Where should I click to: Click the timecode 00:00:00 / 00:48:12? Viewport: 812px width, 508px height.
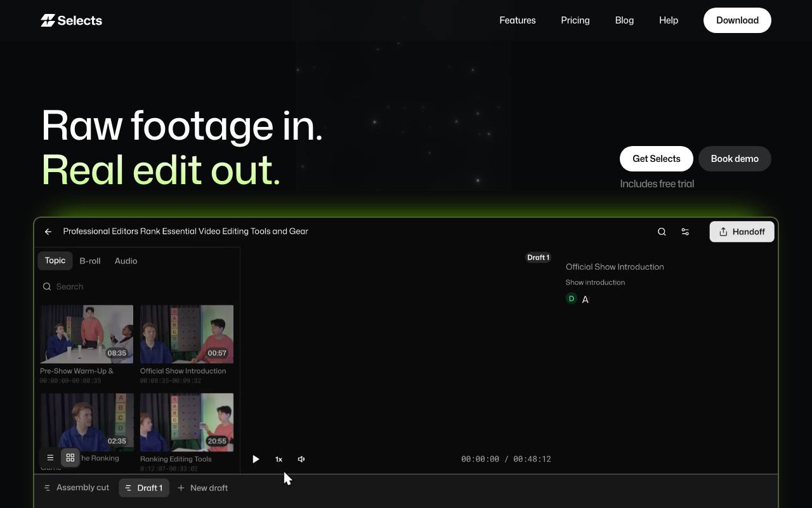506,459
